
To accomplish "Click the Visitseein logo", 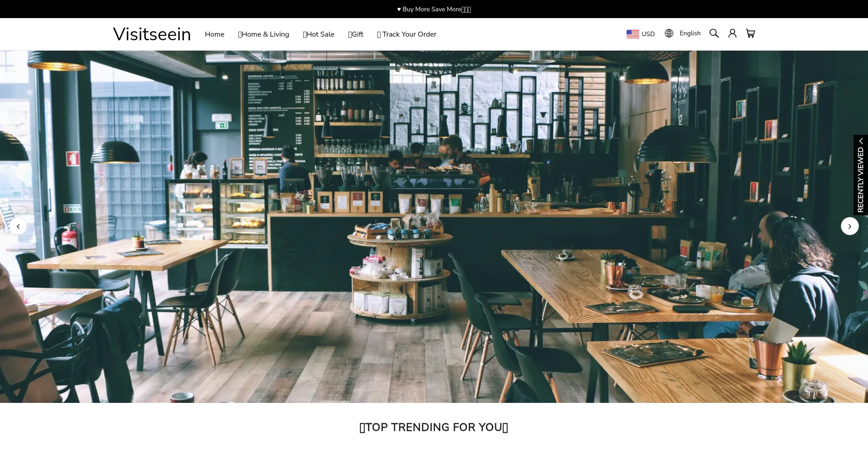I will [x=152, y=34].
